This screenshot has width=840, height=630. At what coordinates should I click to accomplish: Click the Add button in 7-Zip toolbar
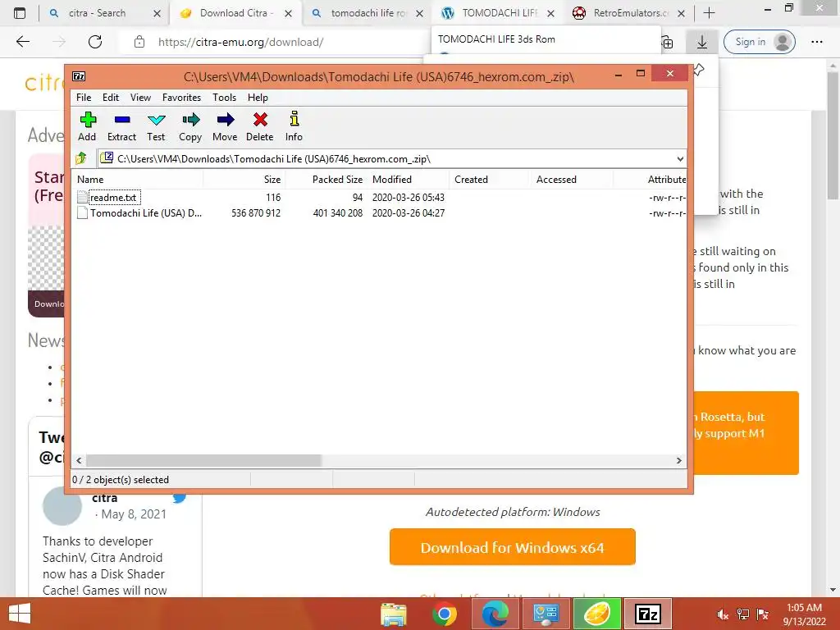tap(87, 127)
